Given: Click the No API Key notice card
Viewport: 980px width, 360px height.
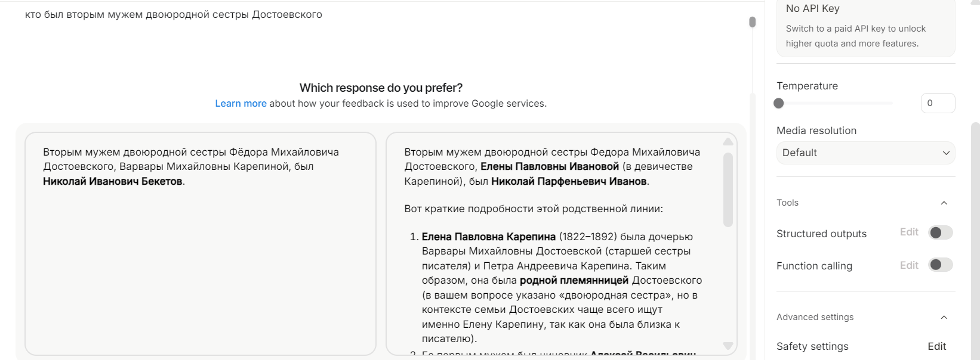Looking at the screenshot, I should point(865,27).
